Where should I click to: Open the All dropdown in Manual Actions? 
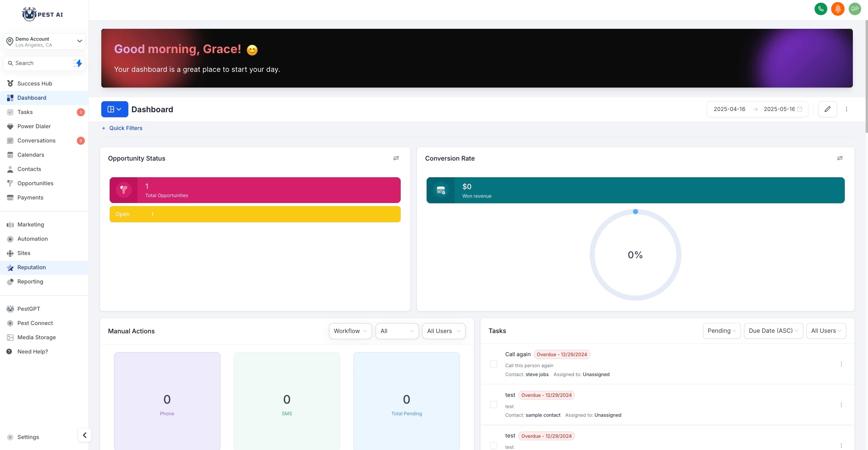point(397,331)
